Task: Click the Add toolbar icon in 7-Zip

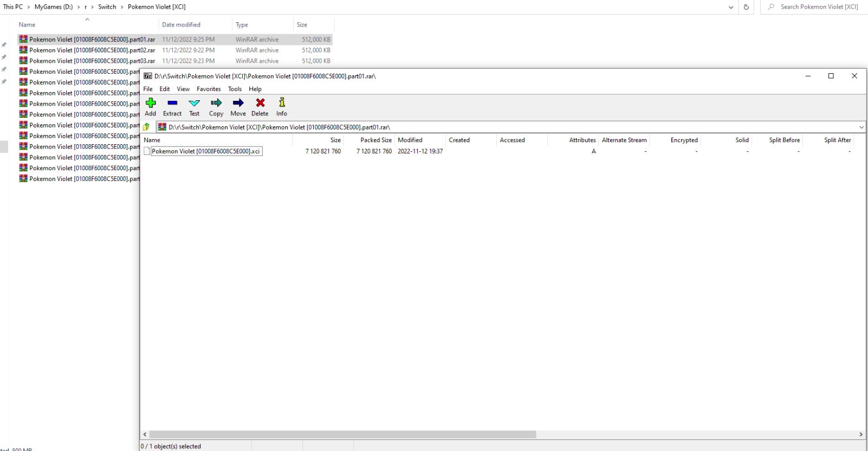Action: point(151,103)
